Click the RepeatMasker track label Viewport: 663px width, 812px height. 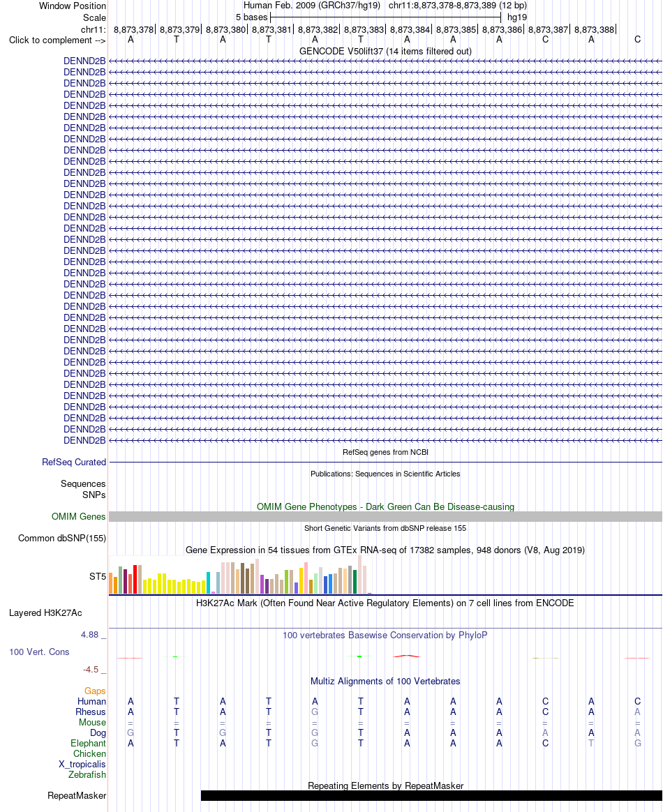pyautogui.click(x=77, y=795)
